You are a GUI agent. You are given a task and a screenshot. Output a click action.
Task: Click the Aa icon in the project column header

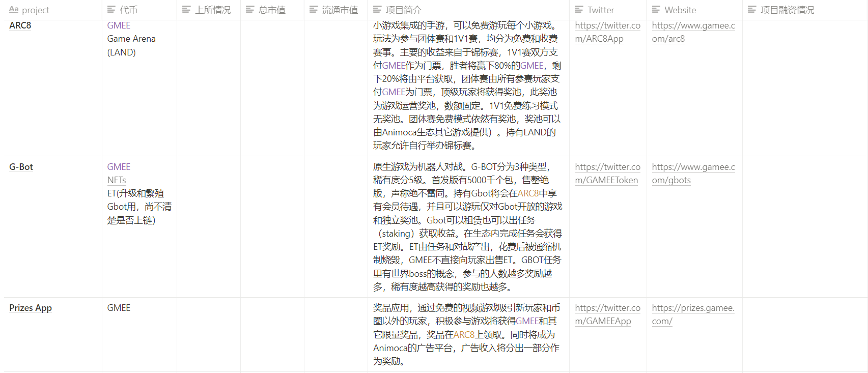pos(14,10)
